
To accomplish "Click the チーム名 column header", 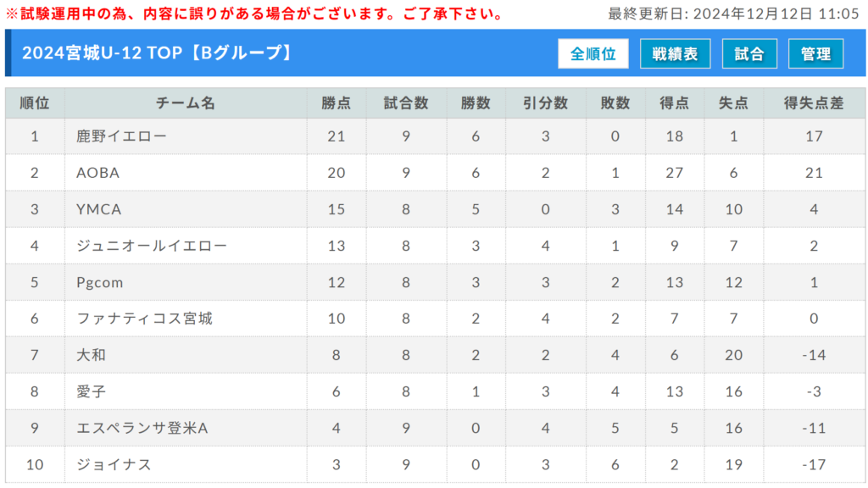I will (186, 103).
